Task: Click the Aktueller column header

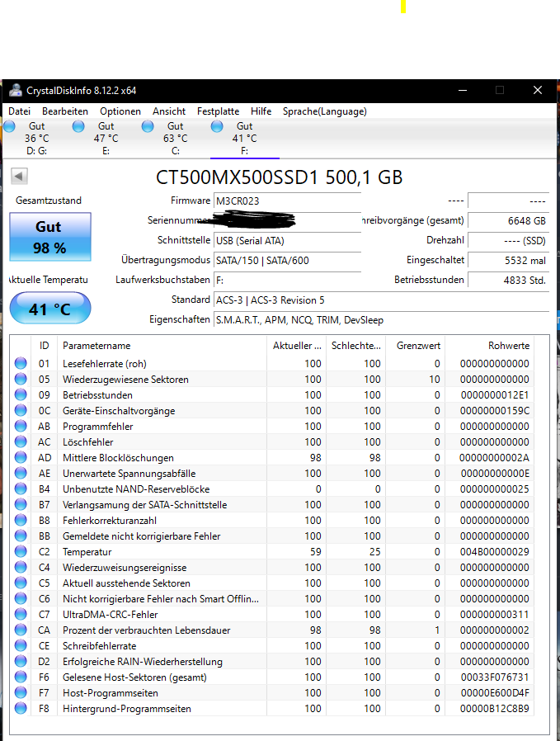Action: tap(297, 346)
